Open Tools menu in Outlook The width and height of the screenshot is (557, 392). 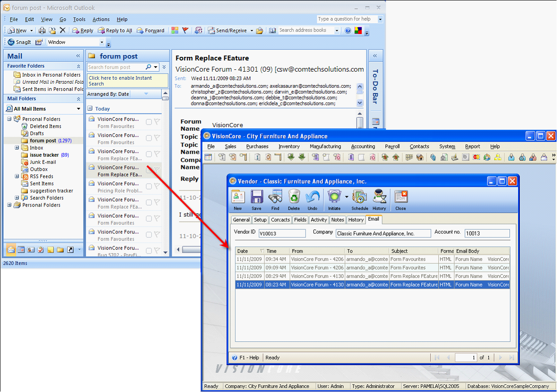point(79,19)
